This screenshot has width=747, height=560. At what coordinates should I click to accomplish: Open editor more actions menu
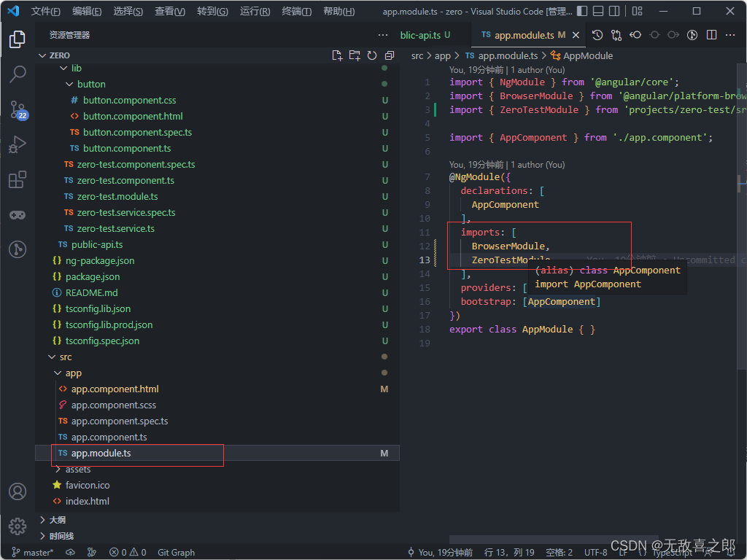tap(730, 35)
